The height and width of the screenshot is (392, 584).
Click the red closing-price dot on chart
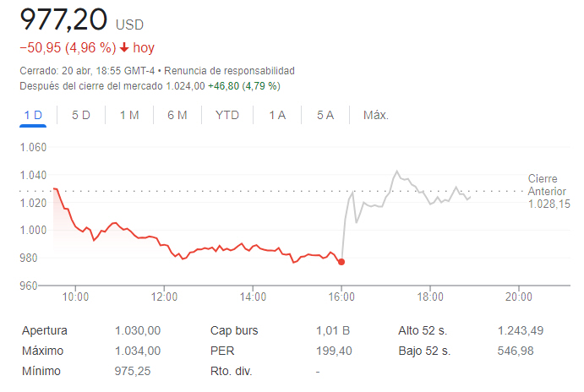pyautogui.click(x=341, y=262)
